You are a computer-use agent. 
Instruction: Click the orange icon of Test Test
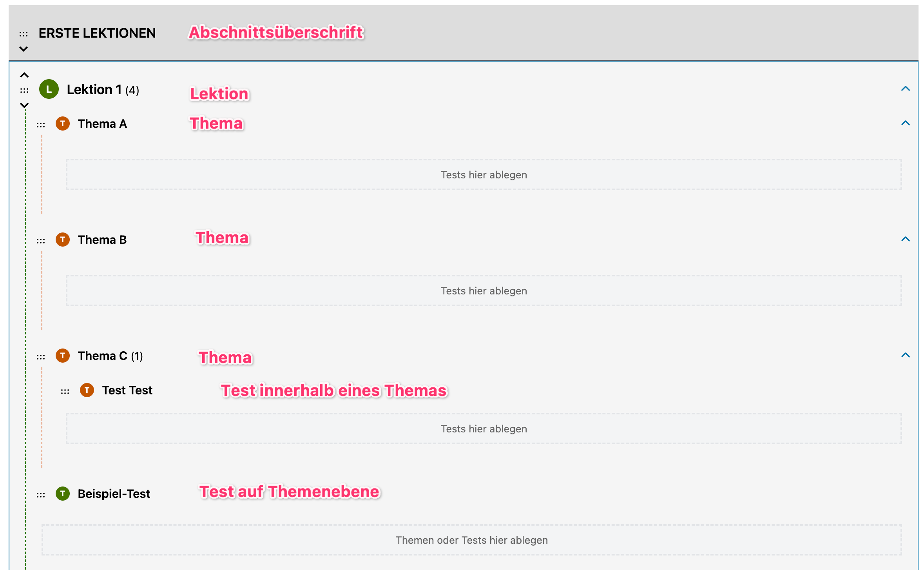point(87,390)
